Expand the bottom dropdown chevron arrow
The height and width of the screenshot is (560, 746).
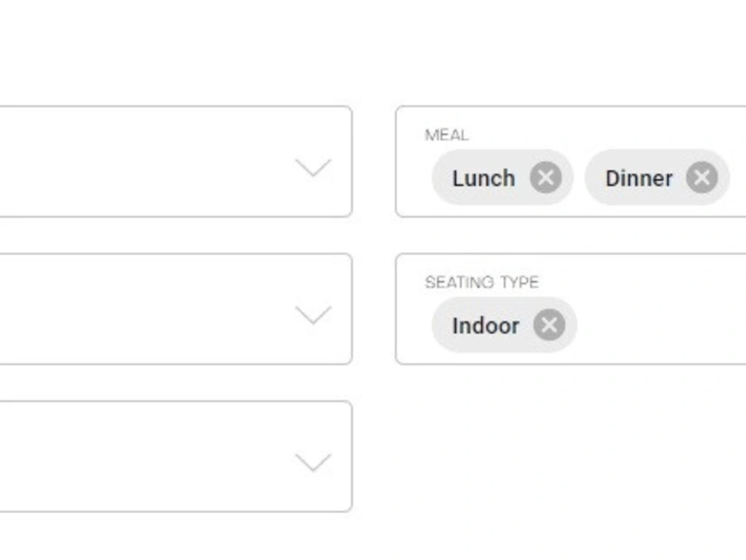tap(313, 462)
